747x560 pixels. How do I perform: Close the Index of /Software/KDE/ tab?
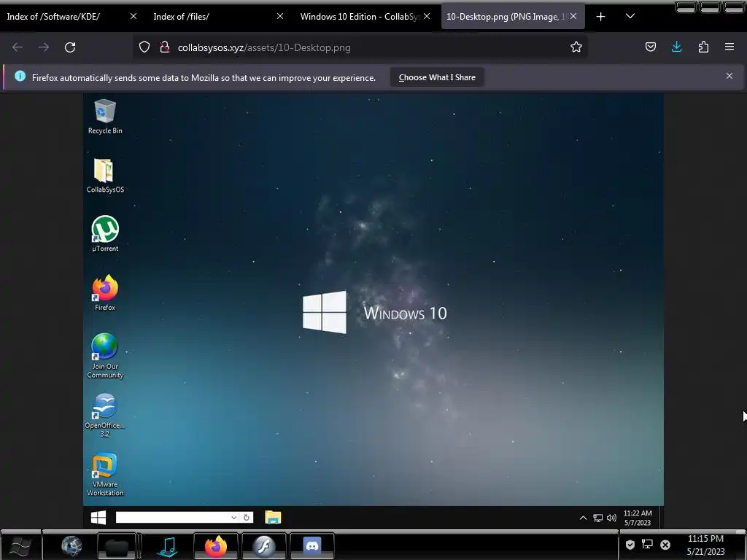[x=133, y=16]
